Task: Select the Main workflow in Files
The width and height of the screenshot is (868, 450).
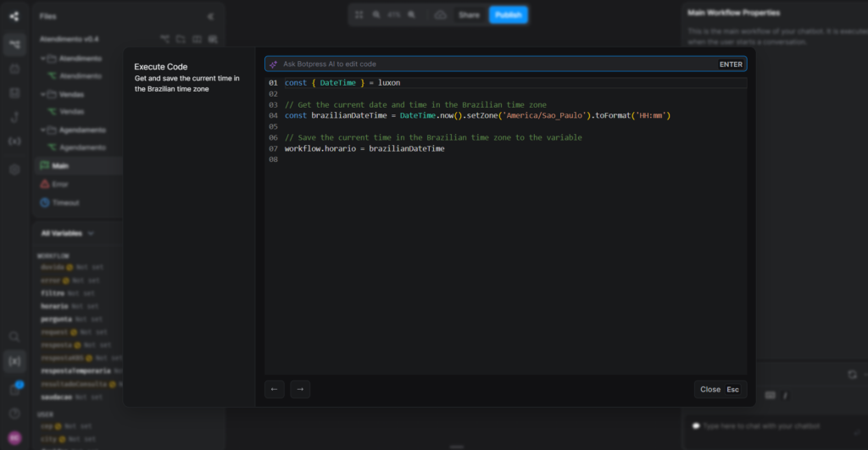Action: (59, 165)
